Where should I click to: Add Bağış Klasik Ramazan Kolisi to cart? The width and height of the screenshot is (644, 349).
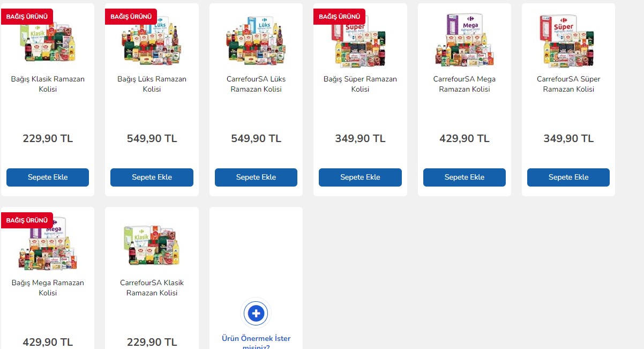(48, 177)
